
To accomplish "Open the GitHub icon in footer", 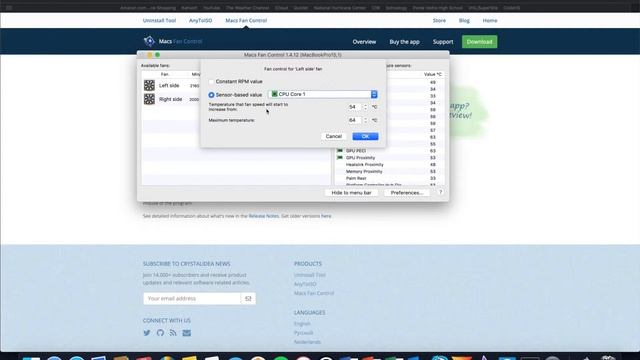I will [160, 333].
